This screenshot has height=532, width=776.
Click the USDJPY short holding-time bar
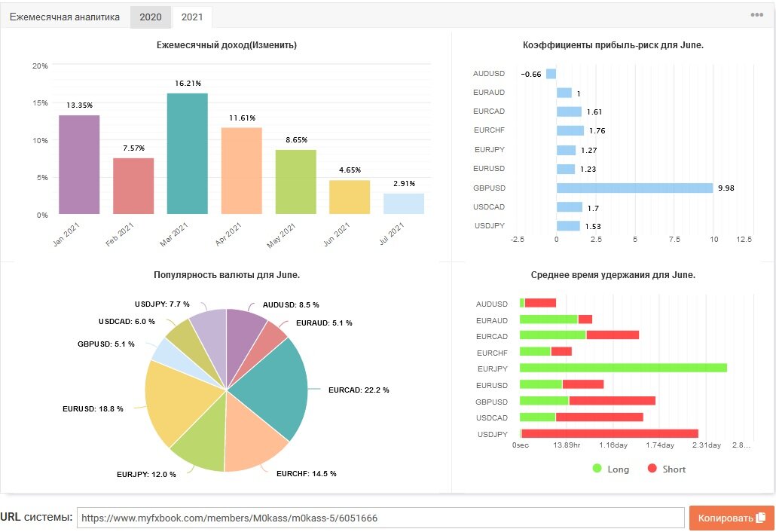[x=609, y=433]
